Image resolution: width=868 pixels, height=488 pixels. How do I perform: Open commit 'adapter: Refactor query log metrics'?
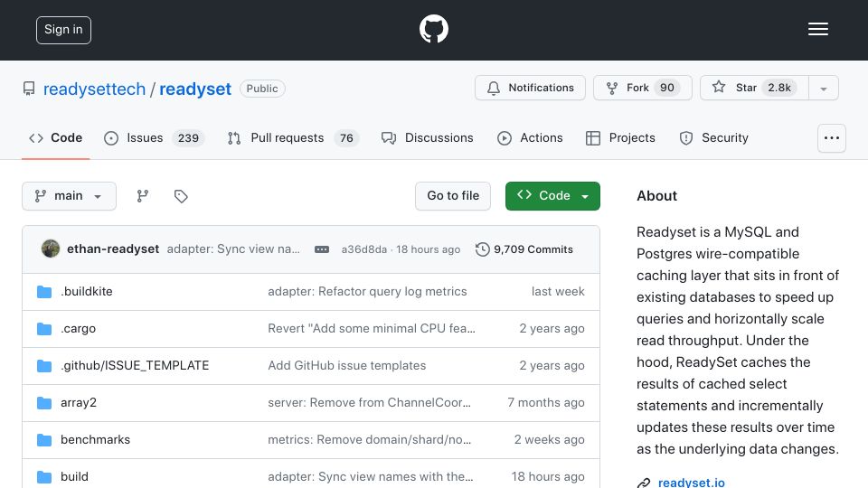click(x=368, y=292)
